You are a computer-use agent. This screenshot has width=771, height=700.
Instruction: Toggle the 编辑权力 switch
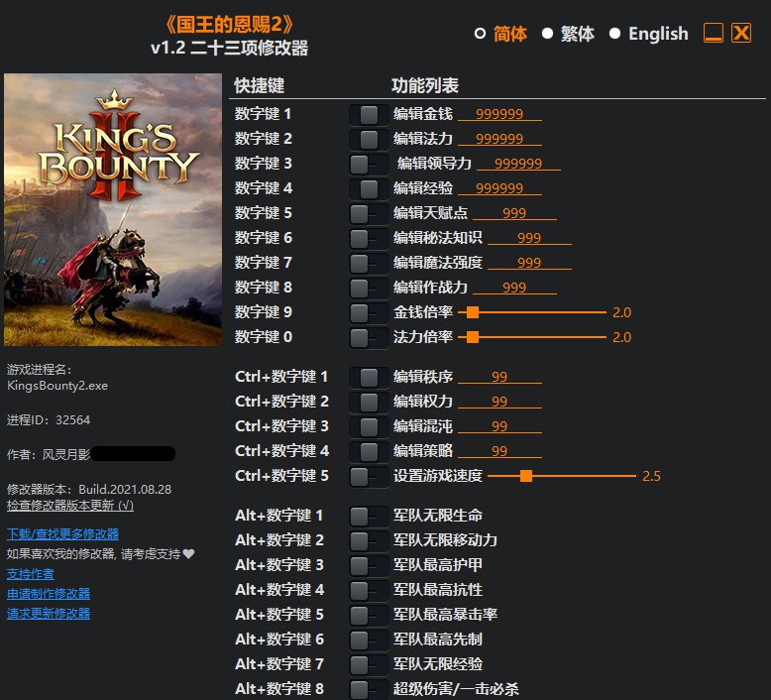click(x=369, y=403)
